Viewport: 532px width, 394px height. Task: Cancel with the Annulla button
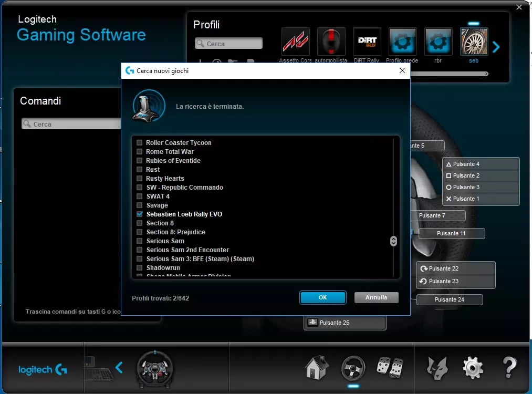(x=376, y=297)
